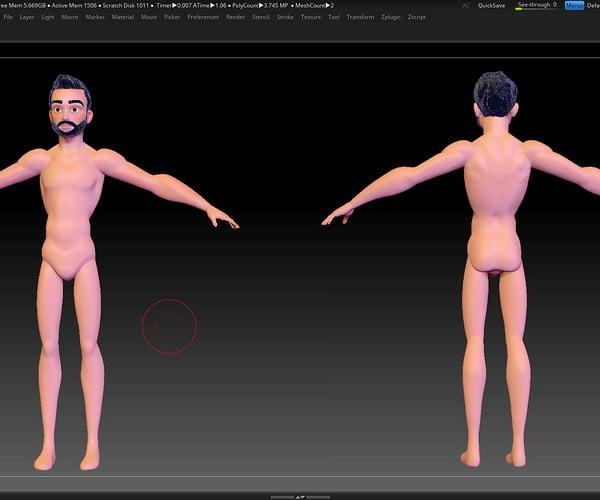This screenshot has width=600, height=500.
Task: Open the Macro menu
Action: pos(70,17)
